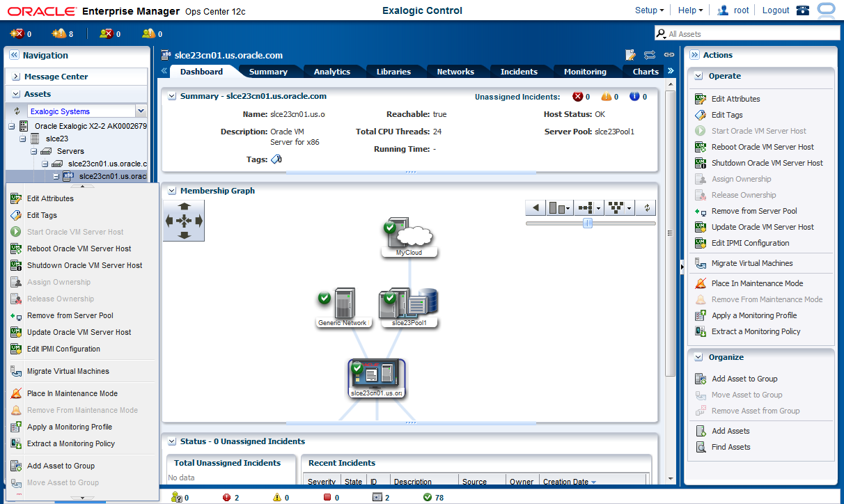Click the graph back arrow button

(x=535, y=207)
